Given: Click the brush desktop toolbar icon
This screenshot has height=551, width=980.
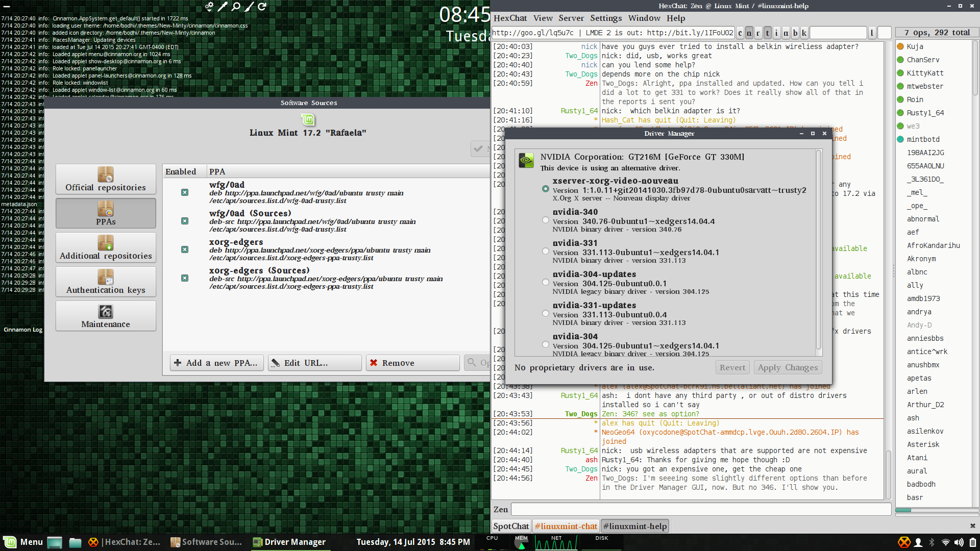Looking at the screenshot, I should (249, 7).
